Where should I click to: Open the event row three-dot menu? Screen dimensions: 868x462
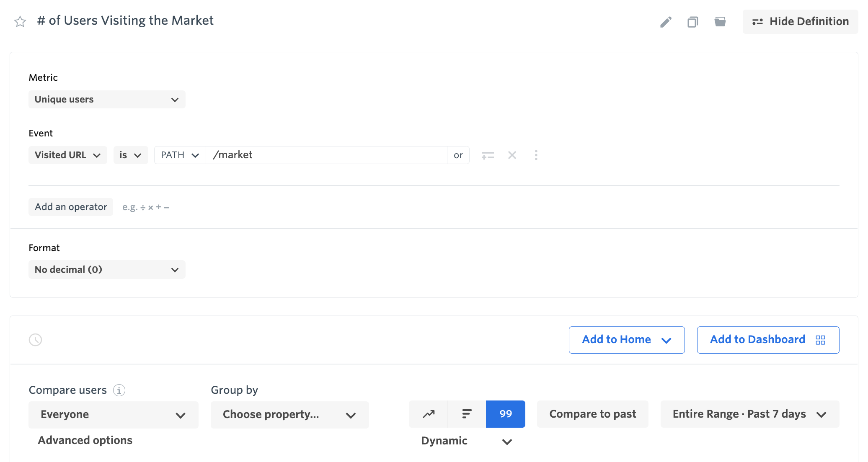tap(536, 155)
